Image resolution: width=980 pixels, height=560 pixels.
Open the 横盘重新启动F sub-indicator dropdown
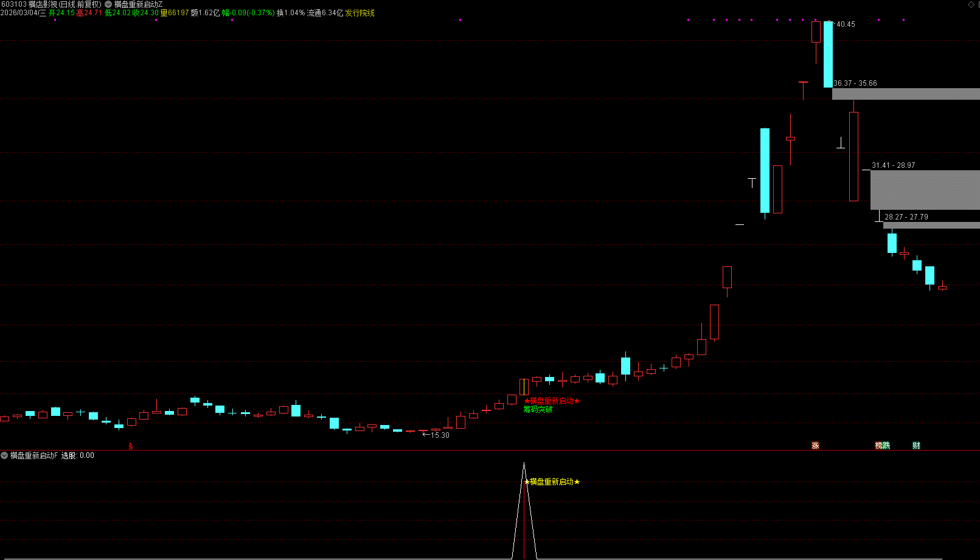click(x=4, y=455)
